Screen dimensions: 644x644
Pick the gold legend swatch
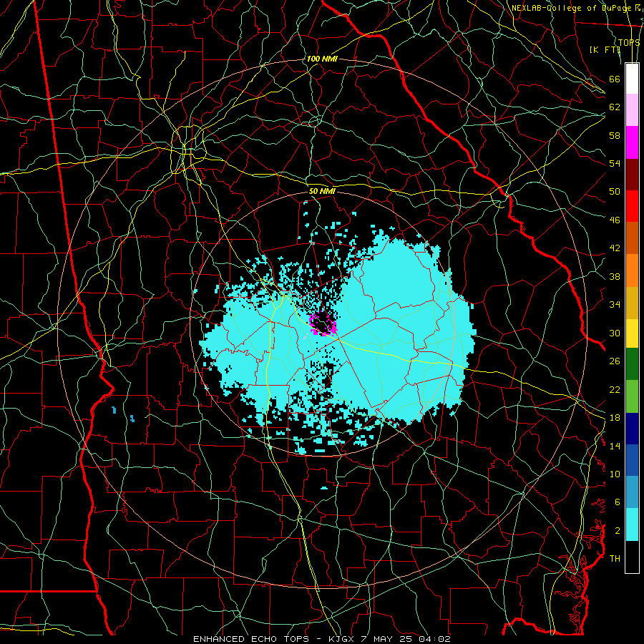(x=632, y=303)
